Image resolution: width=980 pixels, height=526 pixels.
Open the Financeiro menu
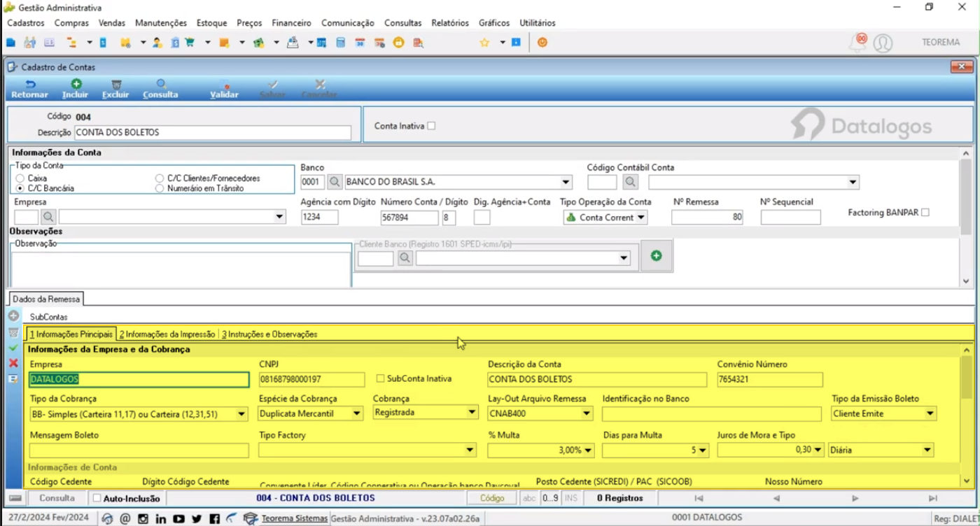291,23
